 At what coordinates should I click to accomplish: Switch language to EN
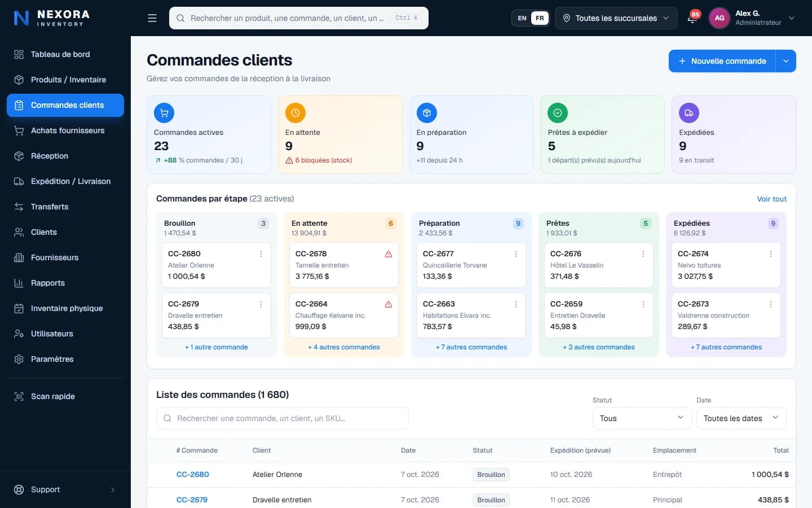click(x=522, y=18)
